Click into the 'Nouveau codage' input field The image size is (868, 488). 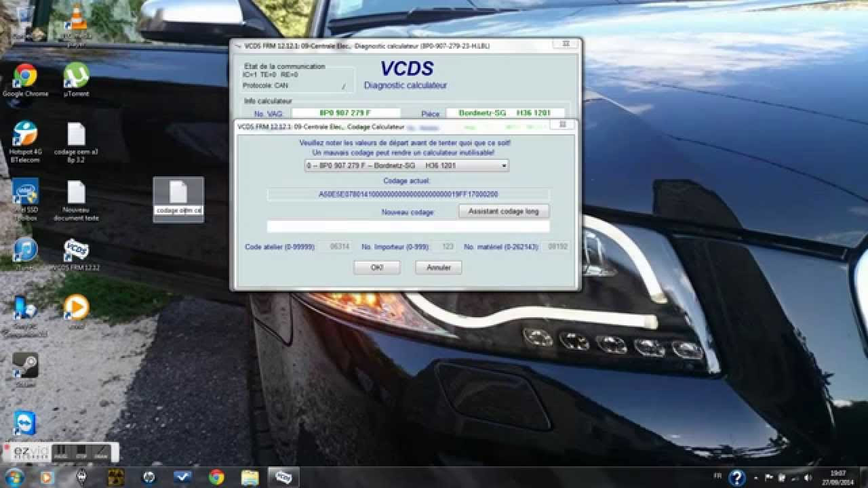[408, 226]
